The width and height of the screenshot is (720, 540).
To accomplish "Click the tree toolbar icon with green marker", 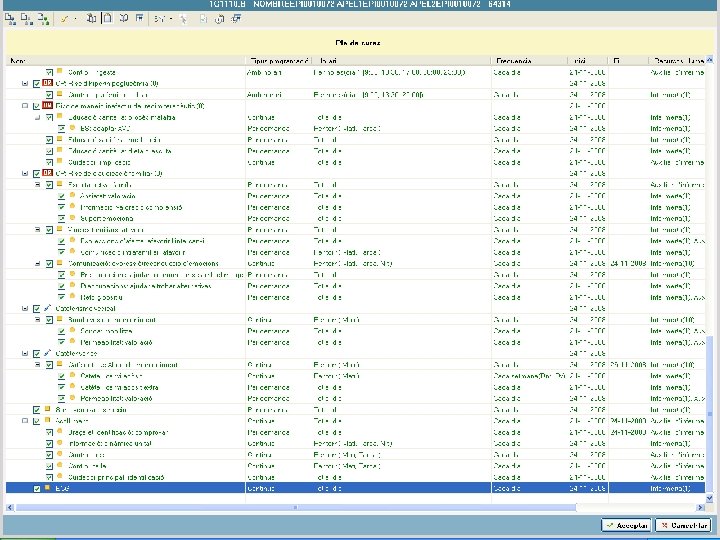I will tap(43, 19).
